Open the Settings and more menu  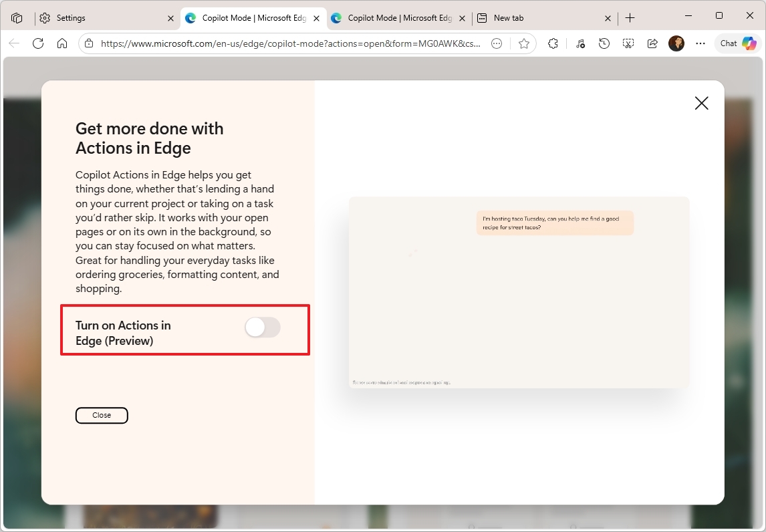(x=700, y=43)
